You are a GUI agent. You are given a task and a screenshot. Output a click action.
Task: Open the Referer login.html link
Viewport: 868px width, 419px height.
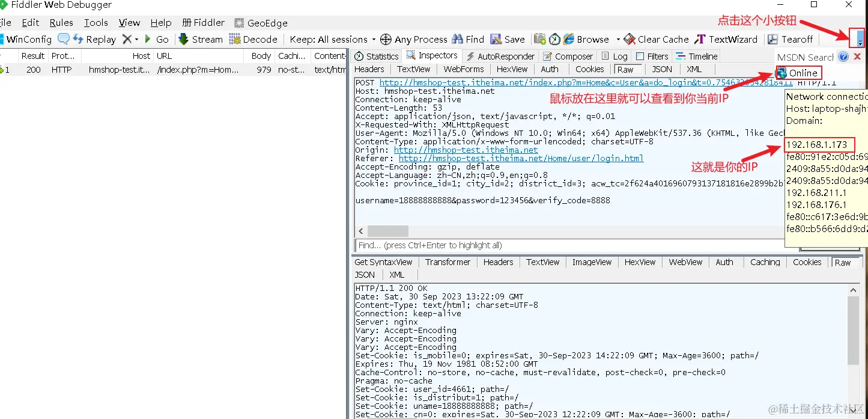point(521,158)
